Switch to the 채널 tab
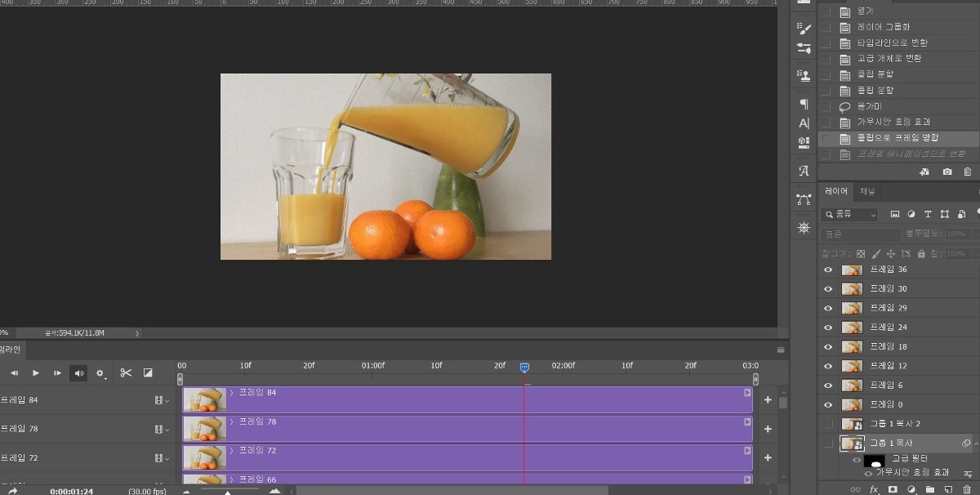The image size is (980, 495). click(866, 192)
